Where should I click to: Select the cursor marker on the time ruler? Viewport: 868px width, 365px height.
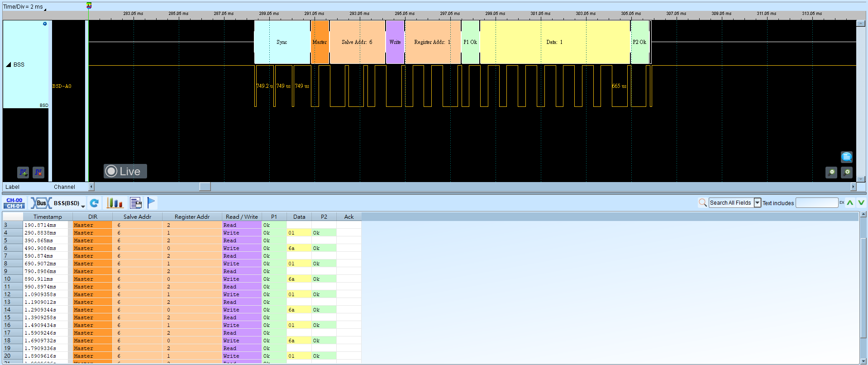(89, 5)
